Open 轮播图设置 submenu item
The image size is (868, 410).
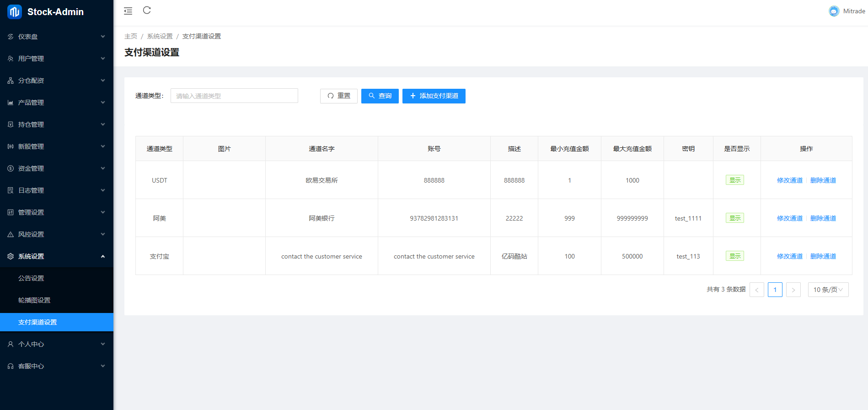(x=34, y=300)
